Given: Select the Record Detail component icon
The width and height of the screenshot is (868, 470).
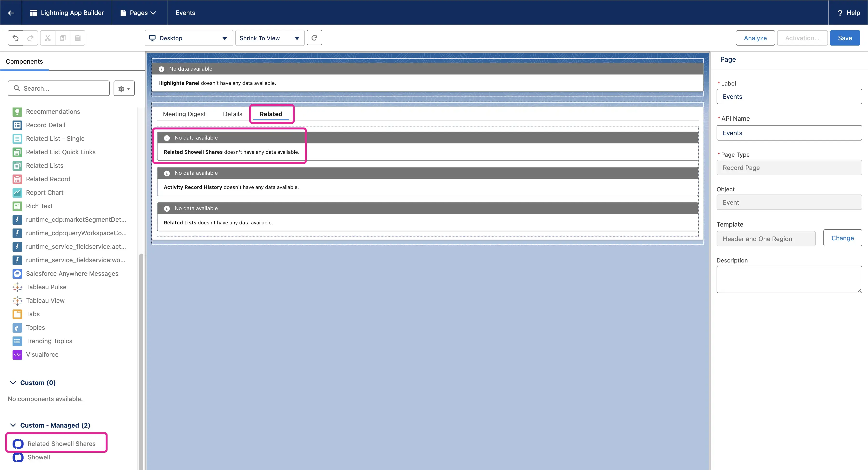Looking at the screenshot, I should 17,125.
